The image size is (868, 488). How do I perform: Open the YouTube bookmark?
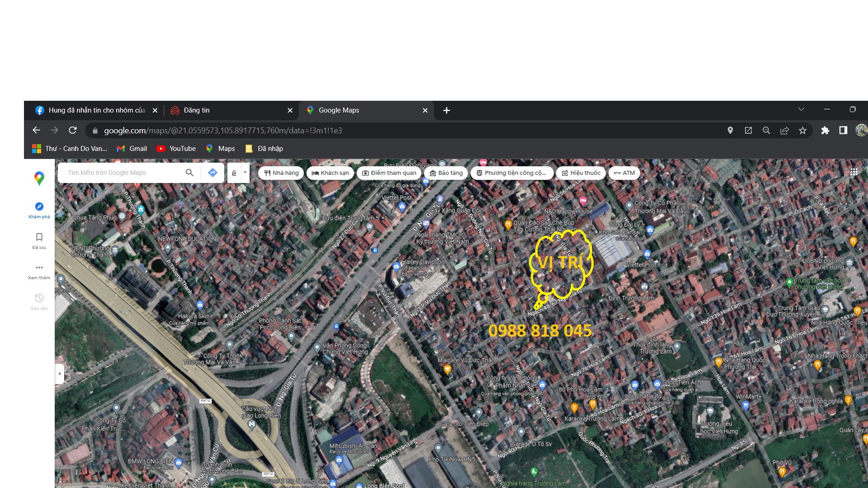pos(176,149)
